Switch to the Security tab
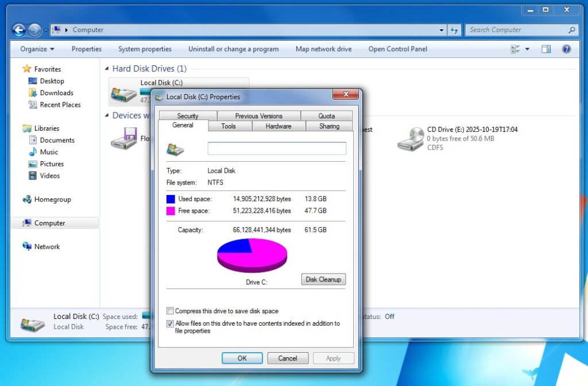588x386 pixels. click(x=187, y=116)
